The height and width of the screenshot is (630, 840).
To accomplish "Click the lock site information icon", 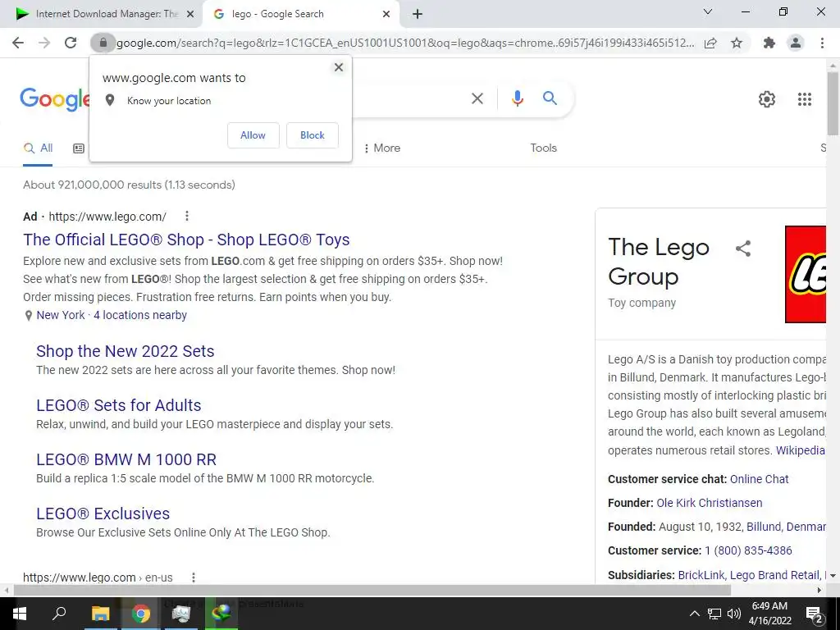I will coord(103,43).
